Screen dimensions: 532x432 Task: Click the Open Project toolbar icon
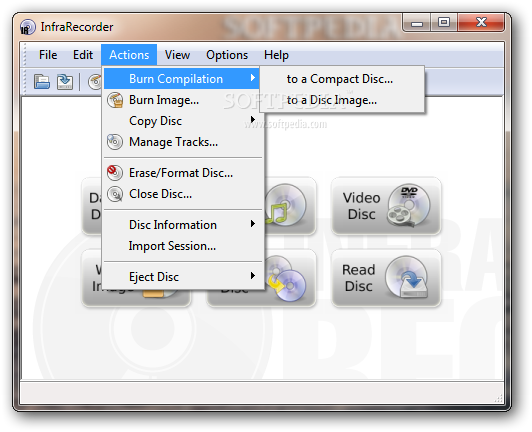coord(42,82)
